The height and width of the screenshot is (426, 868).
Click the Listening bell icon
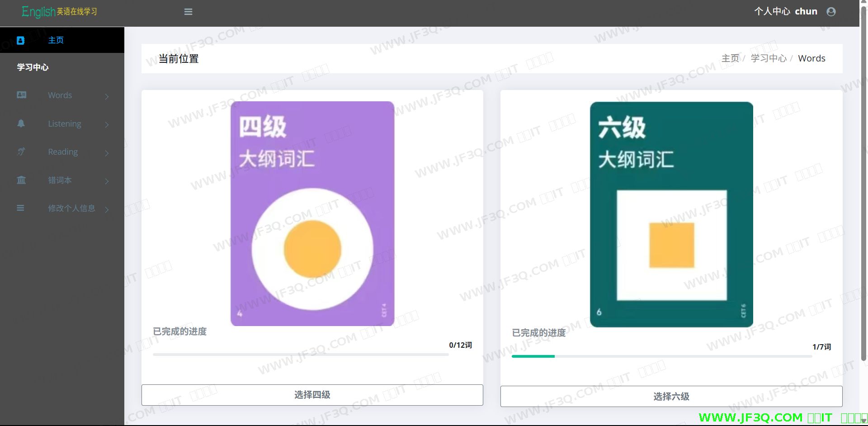21,123
